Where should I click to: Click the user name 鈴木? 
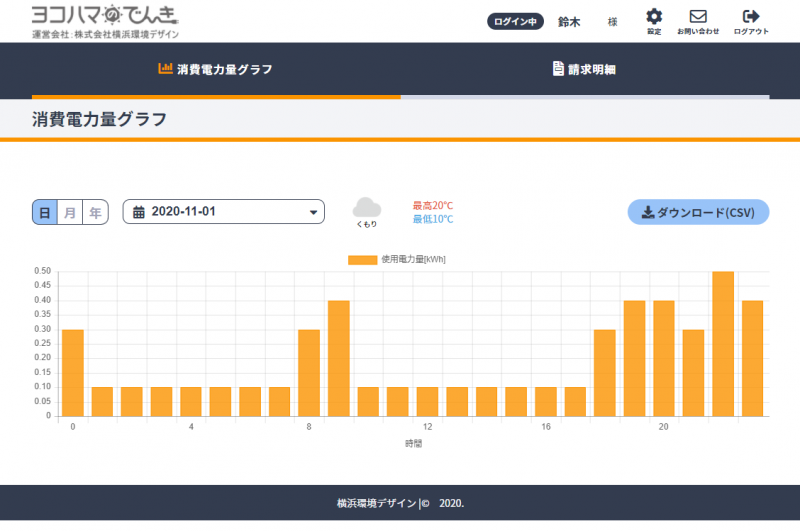tap(569, 22)
